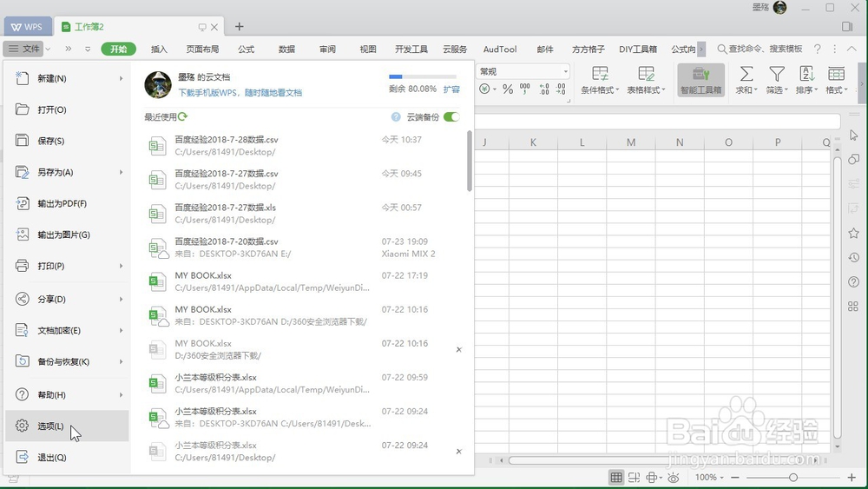Toggle the cloud backup switch
This screenshot has width=868, height=489.
[451, 117]
